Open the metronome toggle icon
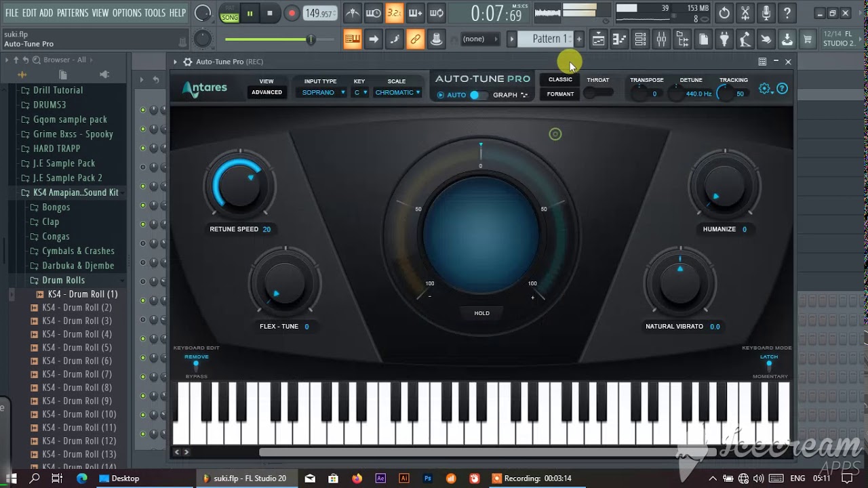868x488 pixels. pos(352,13)
